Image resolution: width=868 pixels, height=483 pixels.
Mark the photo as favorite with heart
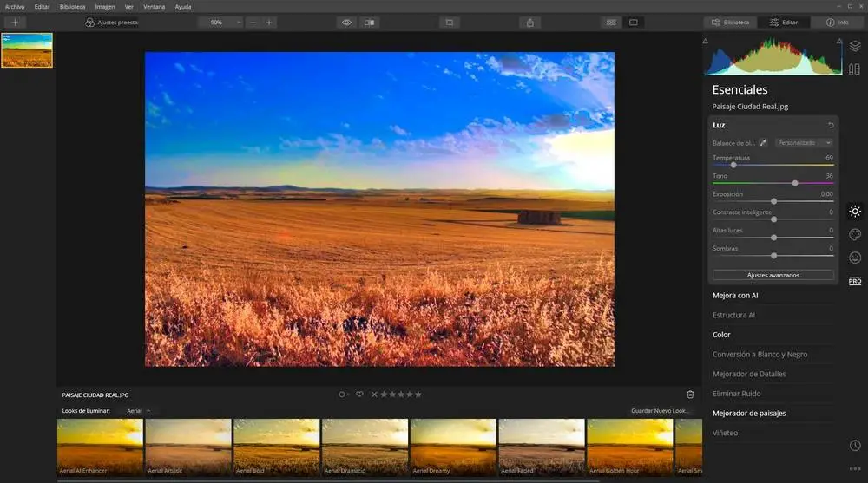pyautogui.click(x=359, y=395)
